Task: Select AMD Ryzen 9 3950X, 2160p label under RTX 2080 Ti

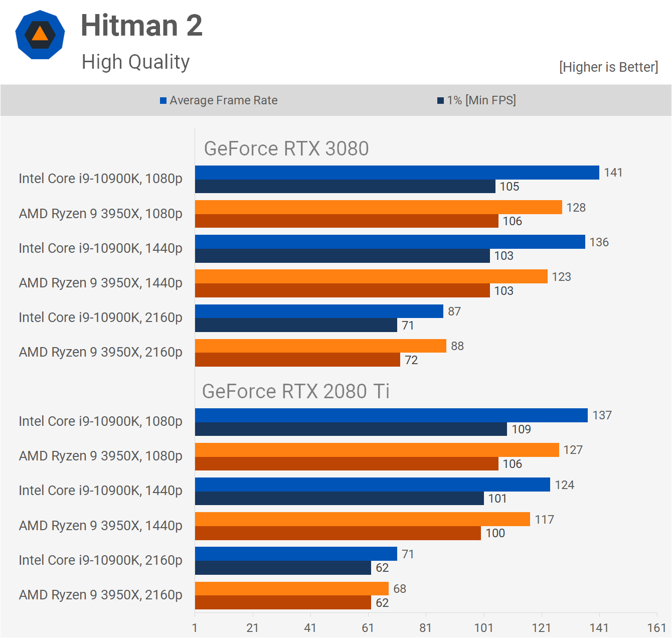Action: coord(101,595)
